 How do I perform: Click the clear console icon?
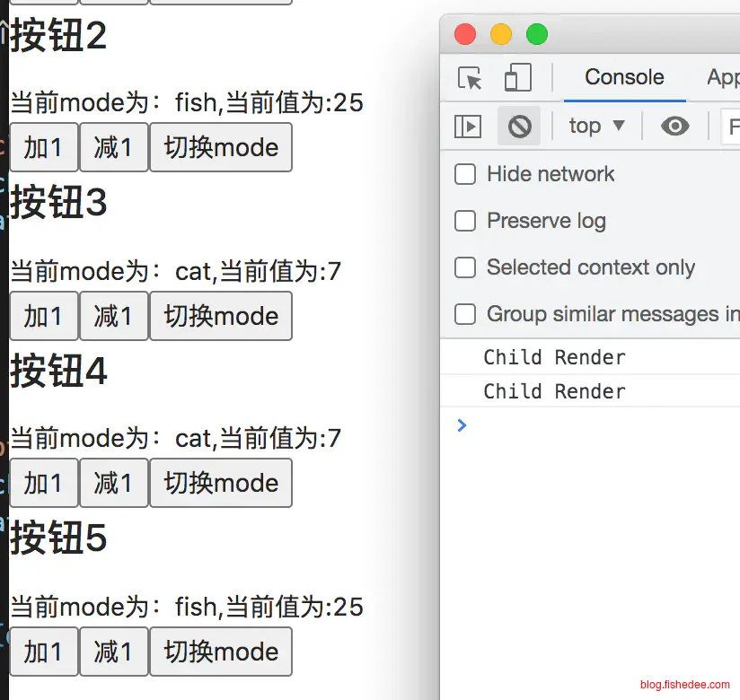pos(519,127)
